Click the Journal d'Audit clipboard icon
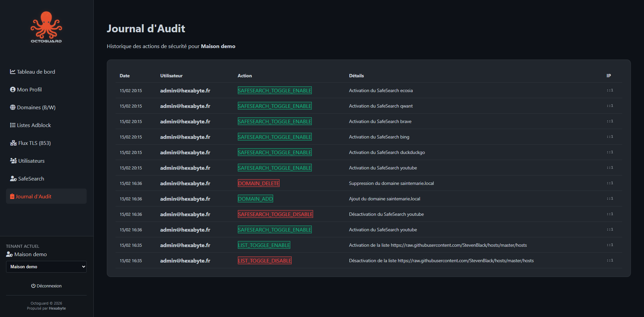The image size is (644, 317). point(12,196)
